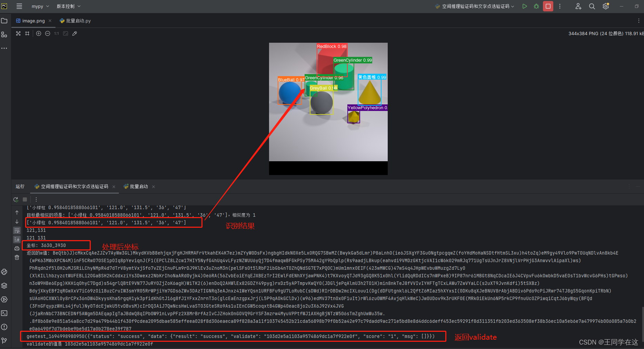Viewport: 644px width, 349px height.
Task: Open more run actions in the top toolbar
Action: [560, 6]
